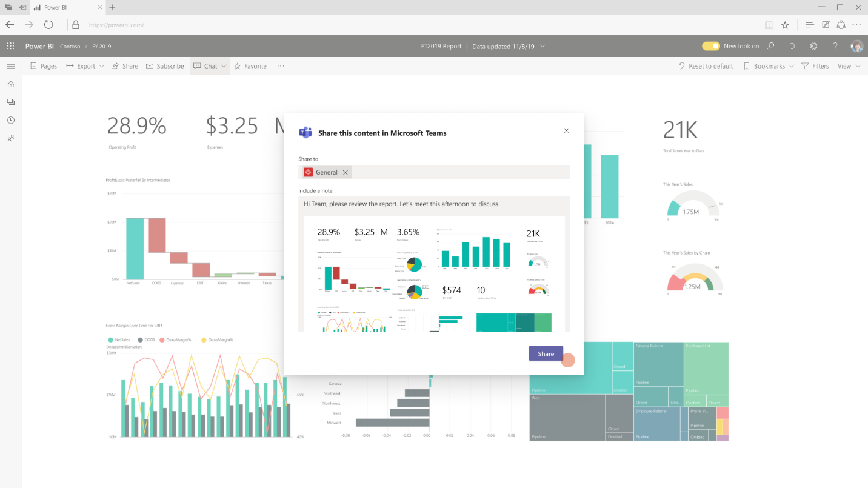
Task: Click the 28.9% Operating Profit card
Action: [137, 131]
